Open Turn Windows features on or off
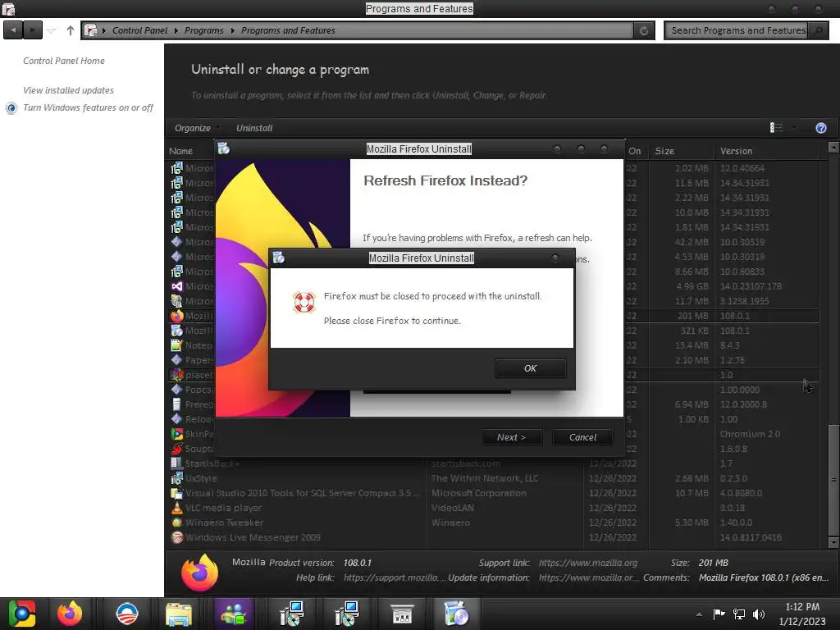The image size is (840, 630). [88, 107]
